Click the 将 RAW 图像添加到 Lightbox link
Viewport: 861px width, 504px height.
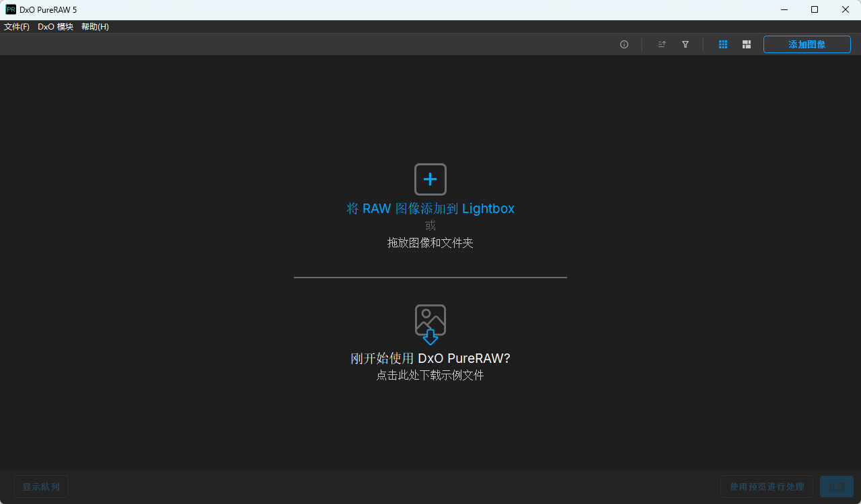[x=430, y=208]
